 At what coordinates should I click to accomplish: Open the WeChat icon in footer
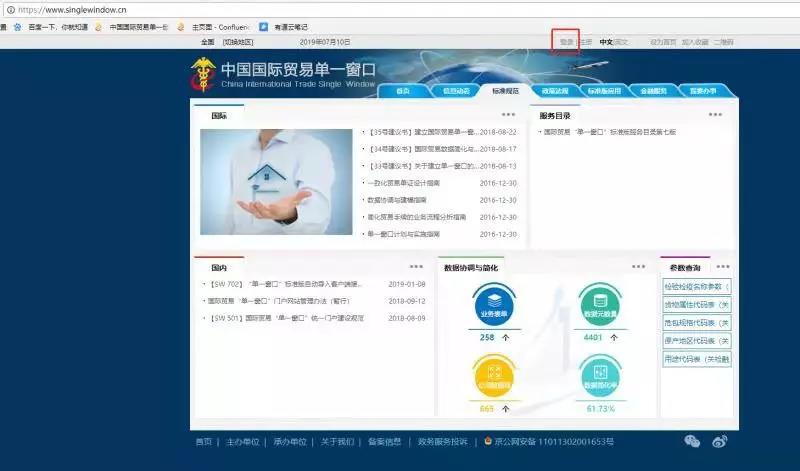pos(692,441)
